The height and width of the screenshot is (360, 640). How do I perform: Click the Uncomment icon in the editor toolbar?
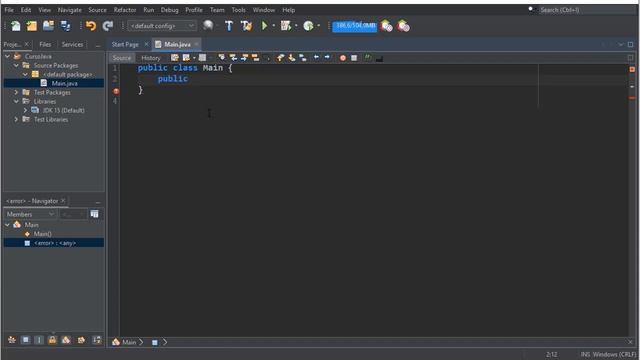click(379, 58)
